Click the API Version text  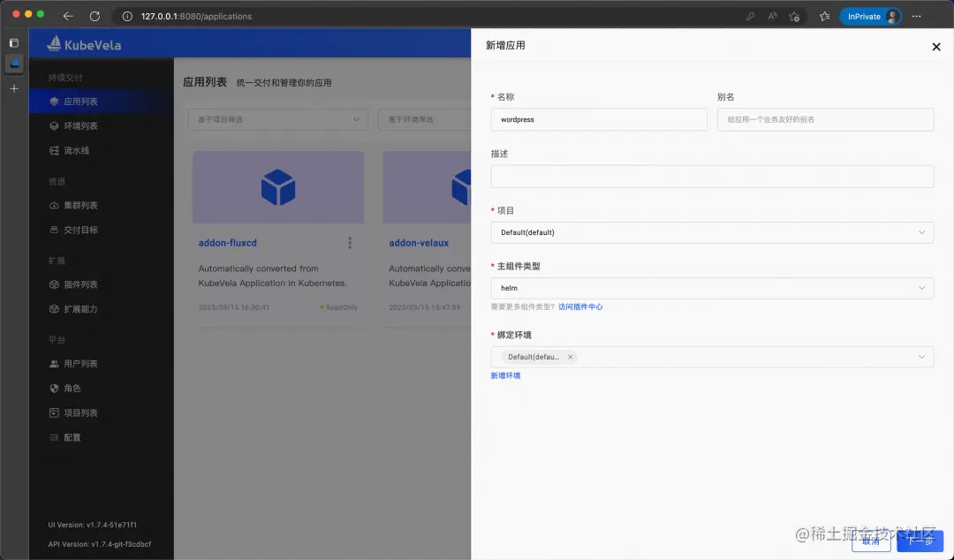click(100, 544)
